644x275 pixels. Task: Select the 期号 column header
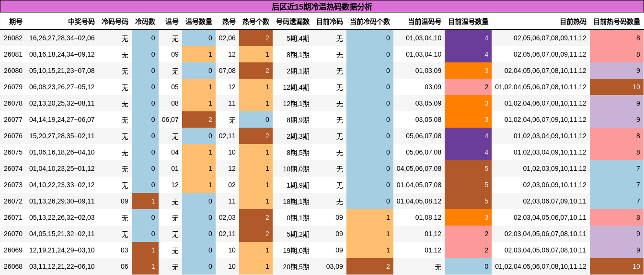tap(16, 22)
